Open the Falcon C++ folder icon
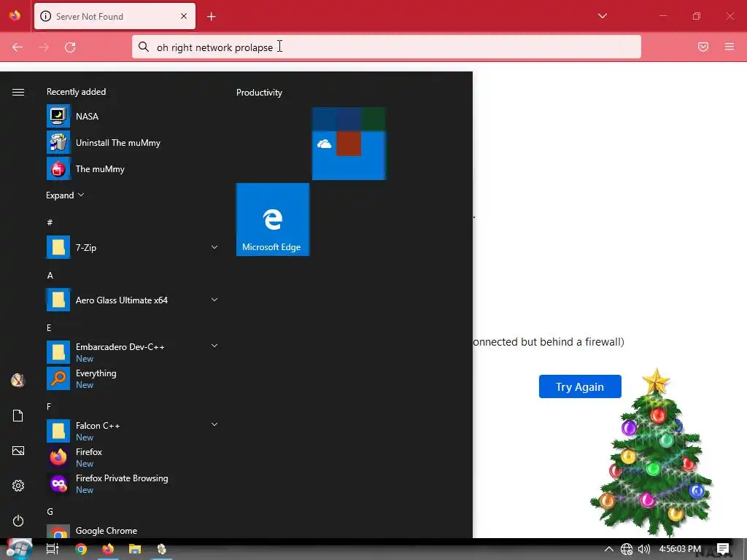 (x=58, y=431)
